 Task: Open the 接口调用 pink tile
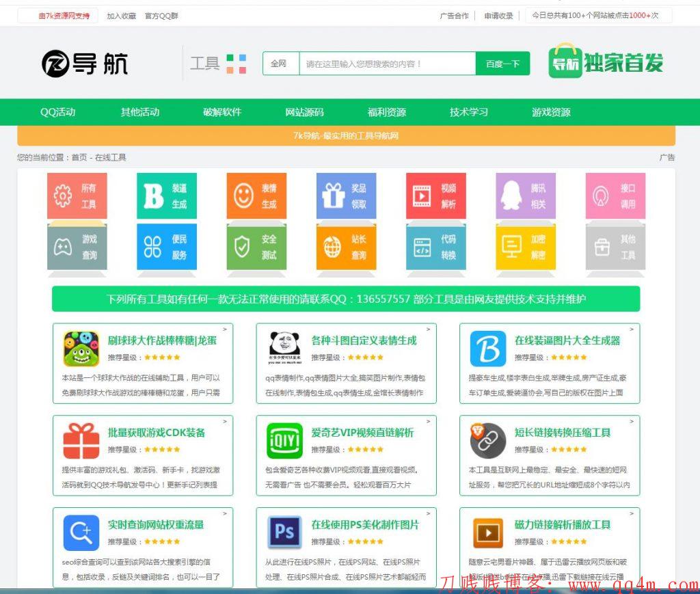[x=615, y=196]
